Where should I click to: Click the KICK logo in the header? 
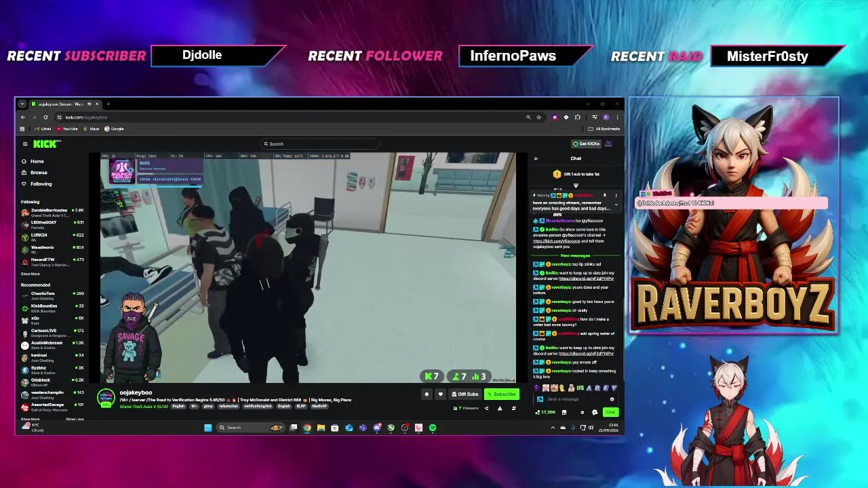pos(47,144)
